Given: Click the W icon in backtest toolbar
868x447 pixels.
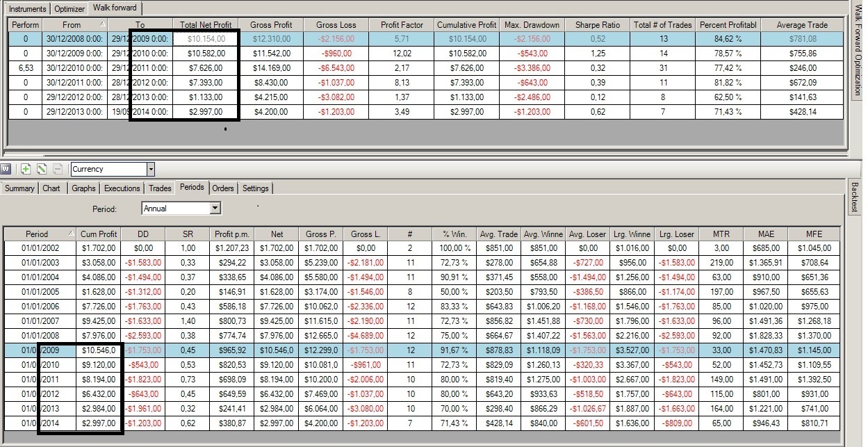Looking at the screenshot, I should [x=6, y=169].
